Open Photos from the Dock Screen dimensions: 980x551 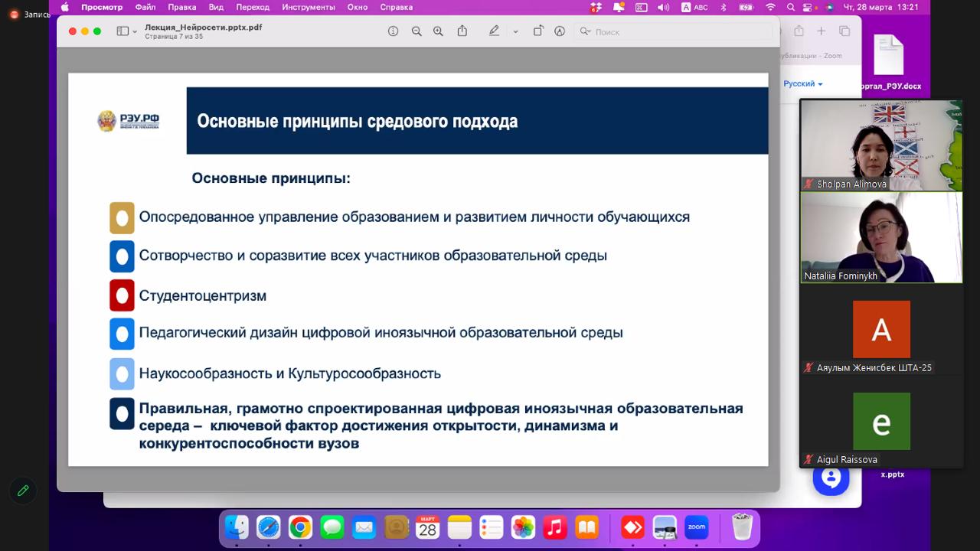(523, 527)
